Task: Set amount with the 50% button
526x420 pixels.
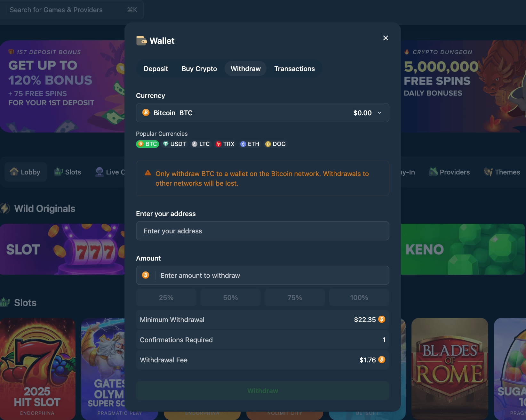Action: pyautogui.click(x=230, y=298)
